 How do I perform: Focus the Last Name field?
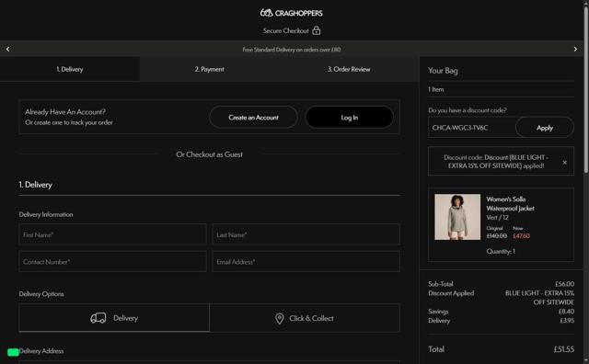306,234
